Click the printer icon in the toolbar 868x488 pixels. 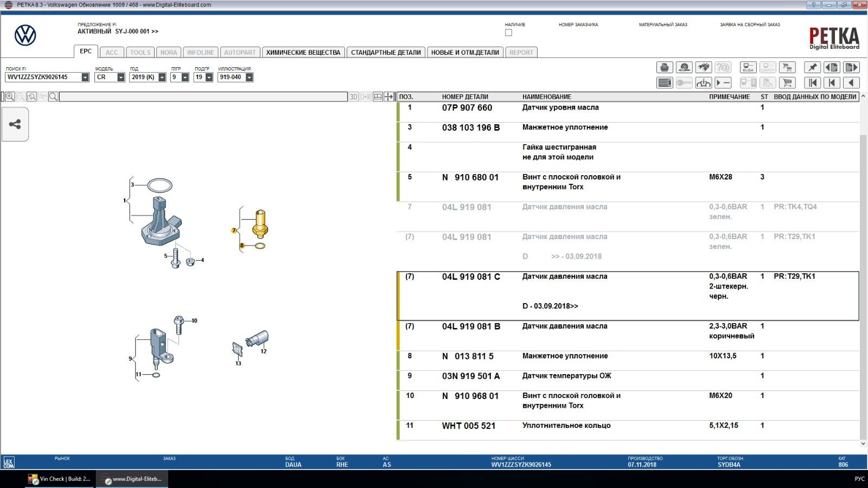665,67
